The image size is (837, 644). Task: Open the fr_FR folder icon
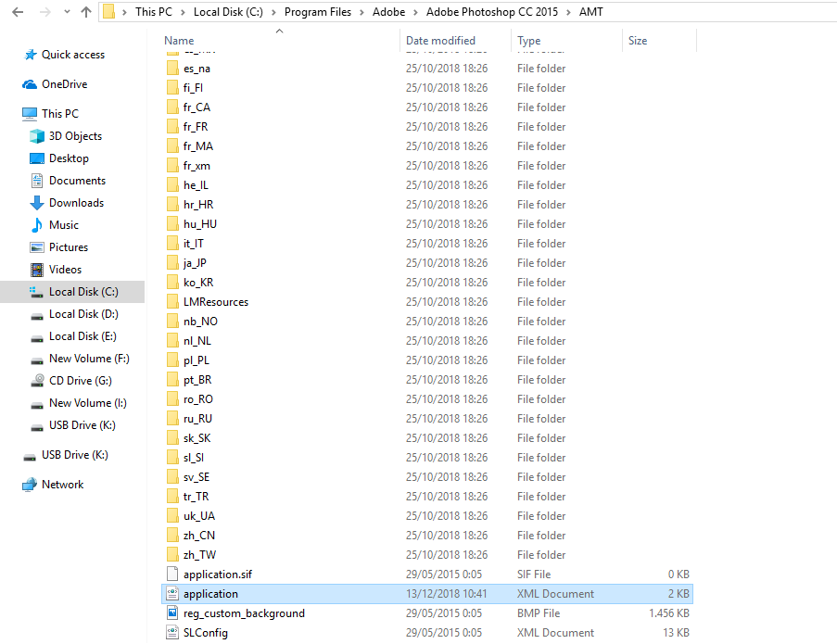coord(175,126)
